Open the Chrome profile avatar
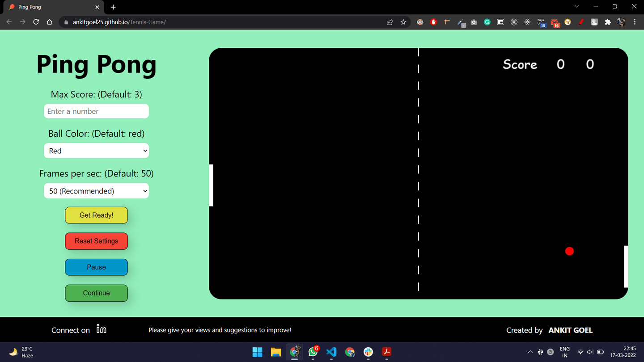 621,22
